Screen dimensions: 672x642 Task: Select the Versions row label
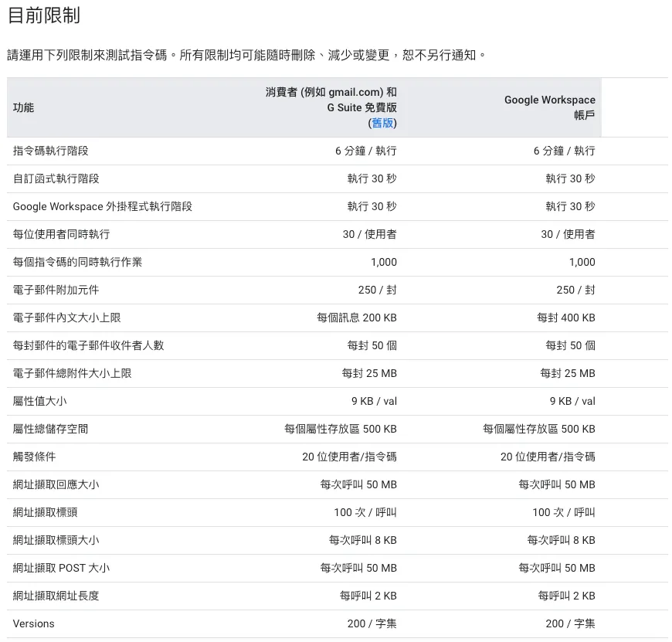[34, 623]
